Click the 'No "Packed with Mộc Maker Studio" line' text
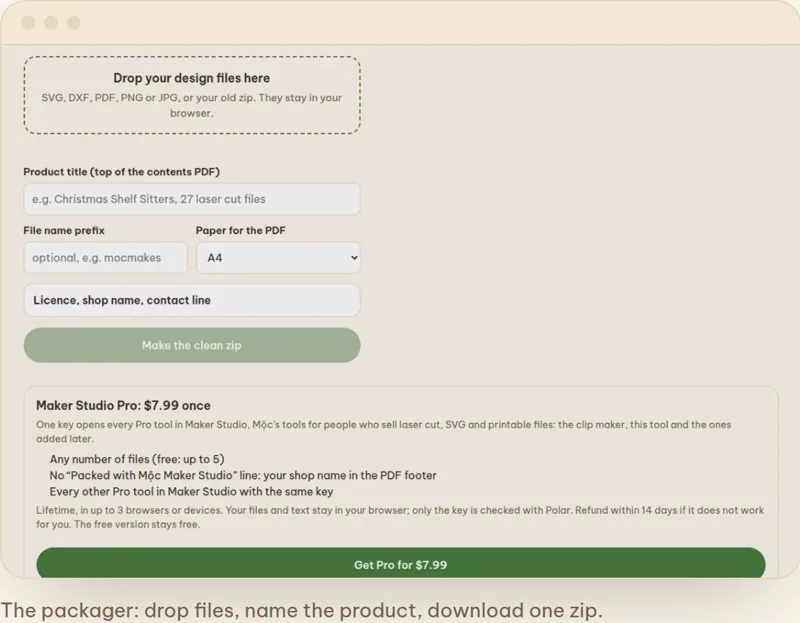This screenshot has width=800, height=623. point(243,476)
